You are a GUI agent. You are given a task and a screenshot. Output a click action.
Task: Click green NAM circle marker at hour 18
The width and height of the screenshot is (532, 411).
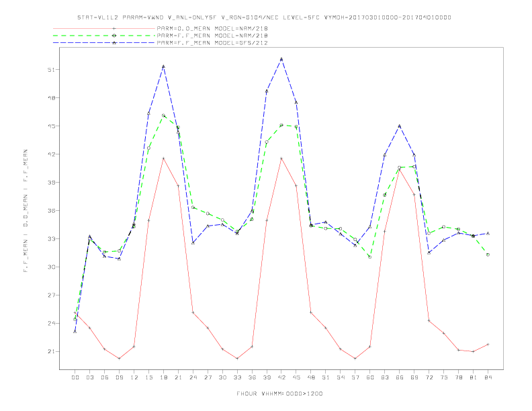(x=163, y=116)
